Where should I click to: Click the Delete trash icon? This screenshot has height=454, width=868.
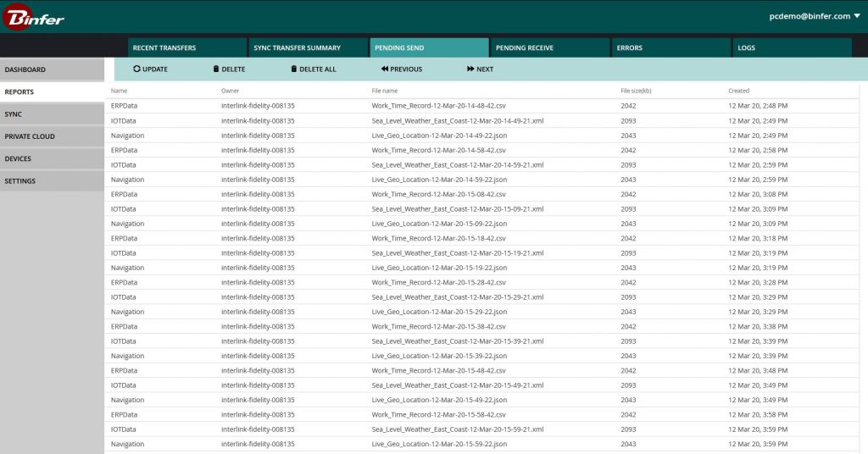click(x=215, y=69)
